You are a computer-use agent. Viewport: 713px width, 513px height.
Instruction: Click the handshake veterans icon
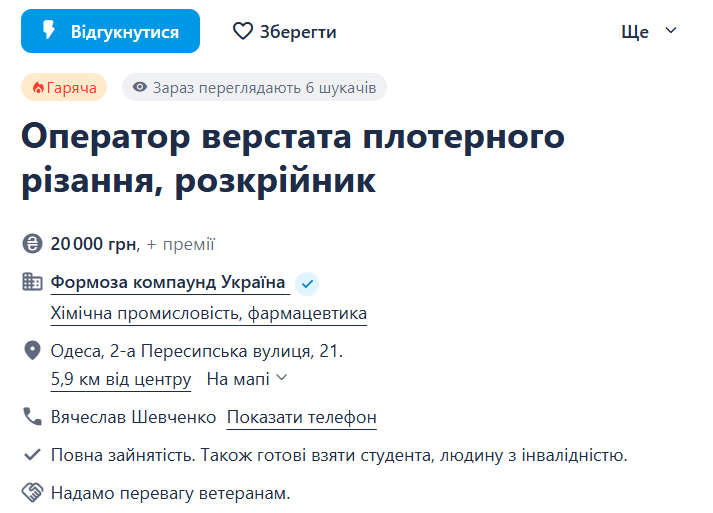32,493
